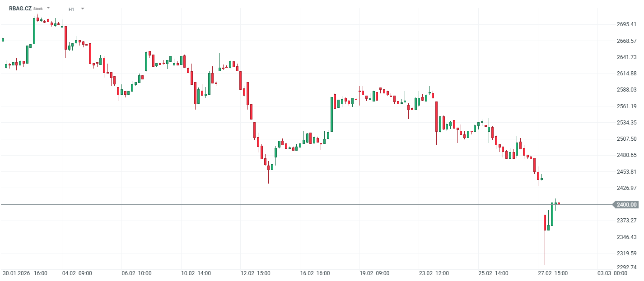Click the 2453.81 price axis label
644x281 pixels.
(626, 172)
